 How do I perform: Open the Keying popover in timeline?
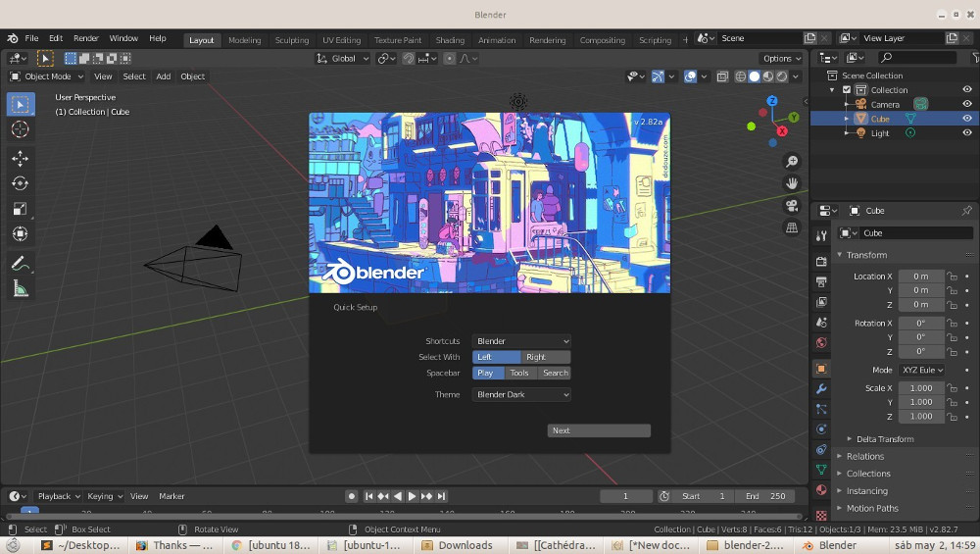[105, 496]
